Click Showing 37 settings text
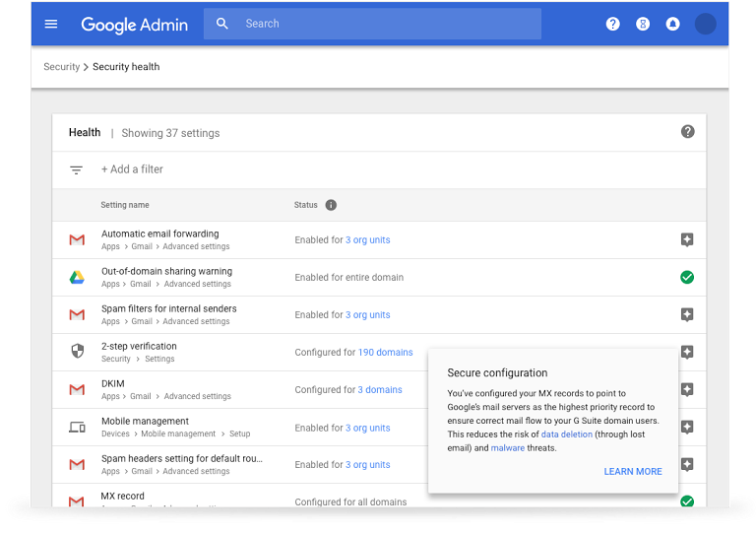This screenshot has width=756, height=534. [x=170, y=133]
